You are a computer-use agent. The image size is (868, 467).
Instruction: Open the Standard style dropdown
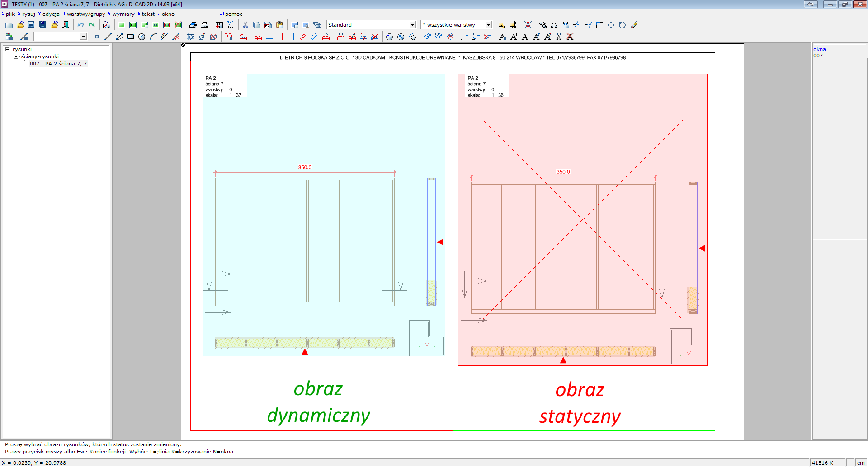point(412,25)
